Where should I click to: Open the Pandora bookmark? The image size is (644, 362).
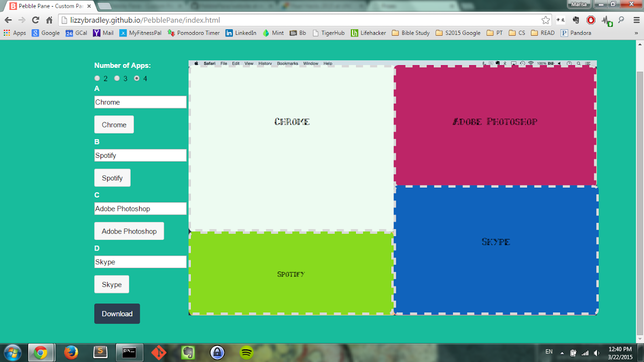[x=576, y=33]
